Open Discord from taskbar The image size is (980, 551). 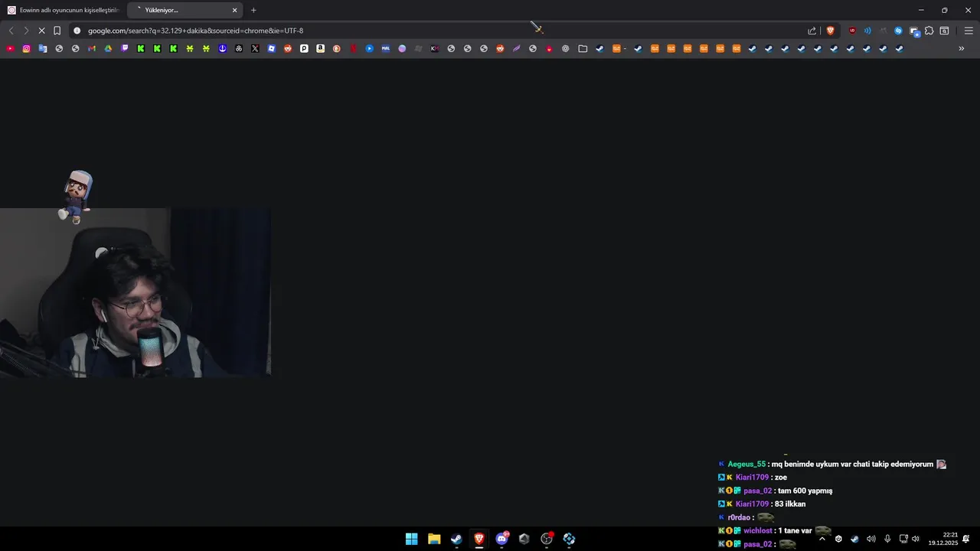coord(502,539)
